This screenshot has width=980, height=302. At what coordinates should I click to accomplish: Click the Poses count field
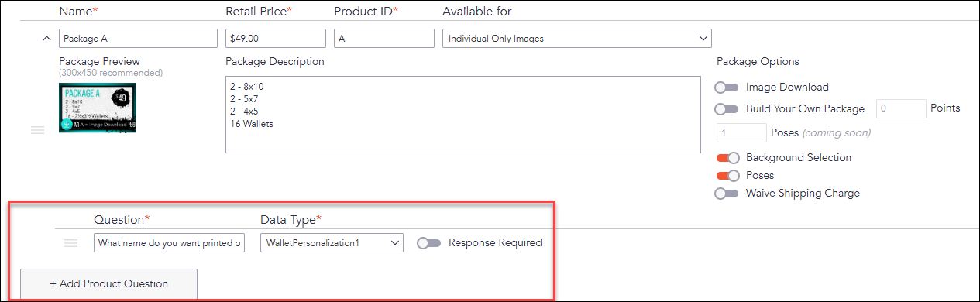pyautogui.click(x=741, y=132)
